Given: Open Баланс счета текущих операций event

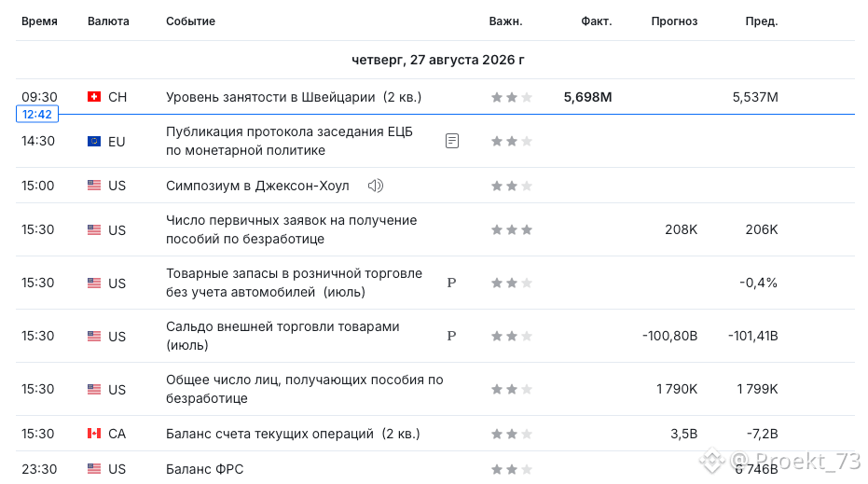Looking at the screenshot, I should point(293,434).
